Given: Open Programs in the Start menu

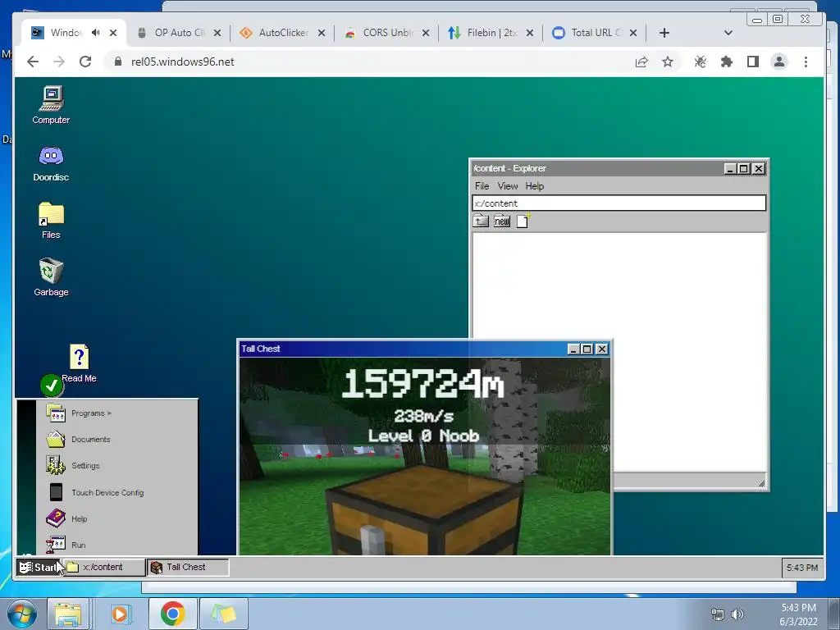Looking at the screenshot, I should tap(117, 413).
